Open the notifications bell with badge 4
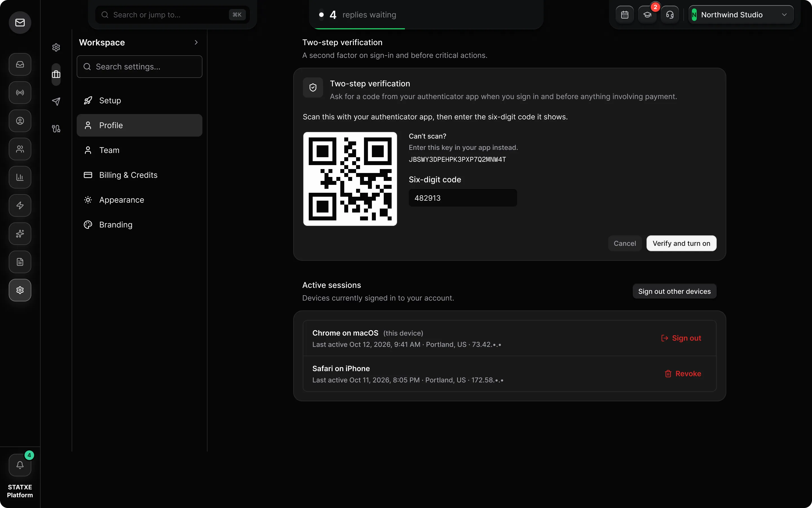Viewport: 812px width, 508px height. pyautogui.click(x=20, y=465)
